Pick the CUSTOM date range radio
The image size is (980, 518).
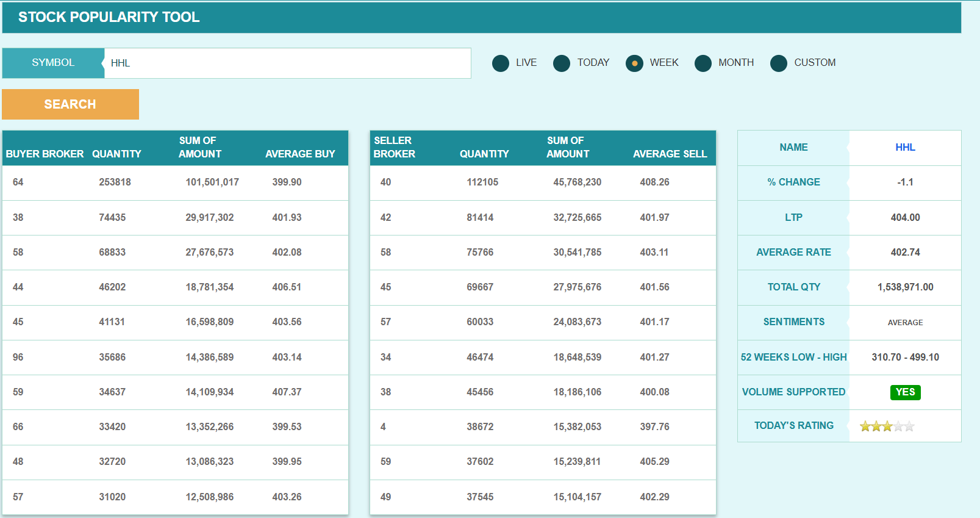[x=779, y=63]
